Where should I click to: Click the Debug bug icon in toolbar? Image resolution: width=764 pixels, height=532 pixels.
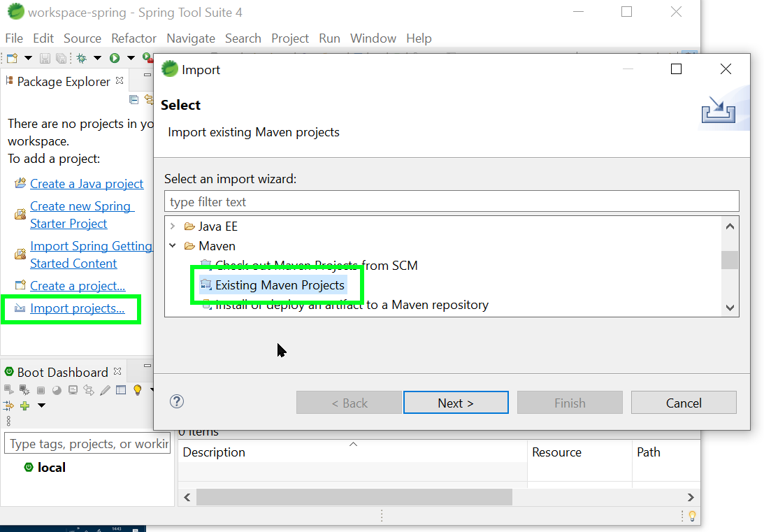pos(82,59)
